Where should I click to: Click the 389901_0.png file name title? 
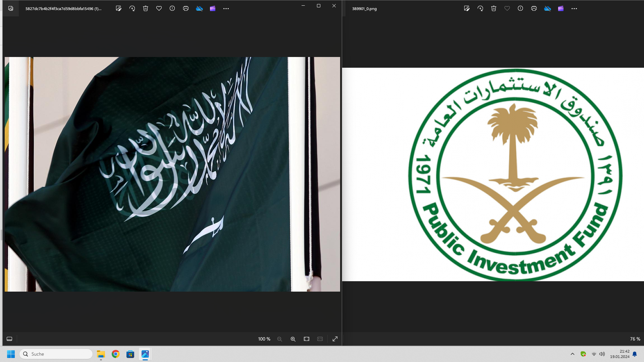point(364,9)
